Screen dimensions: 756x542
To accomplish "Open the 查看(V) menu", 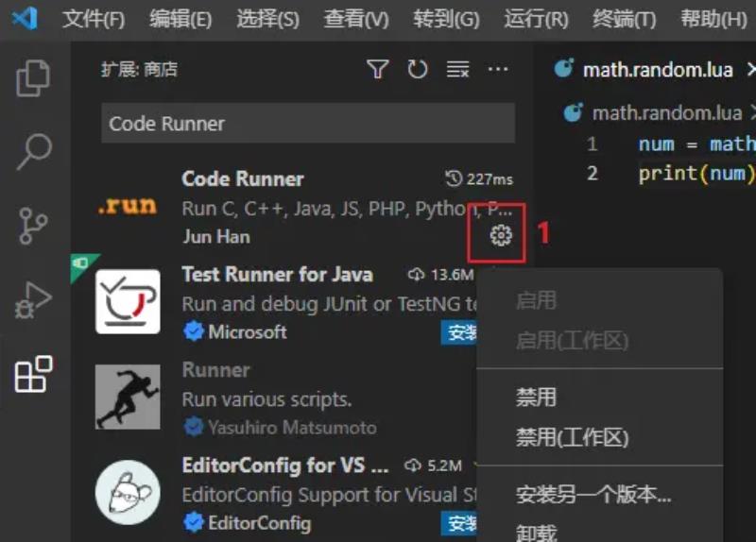I will pyautogui.click(x=356, y=19).
